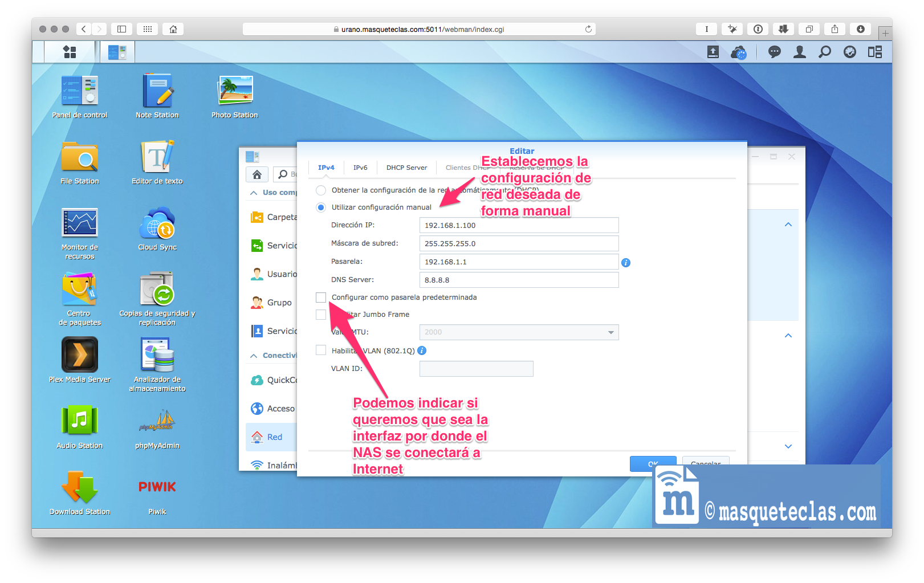Open the notifications chat bubble icon

pos(774,52)
